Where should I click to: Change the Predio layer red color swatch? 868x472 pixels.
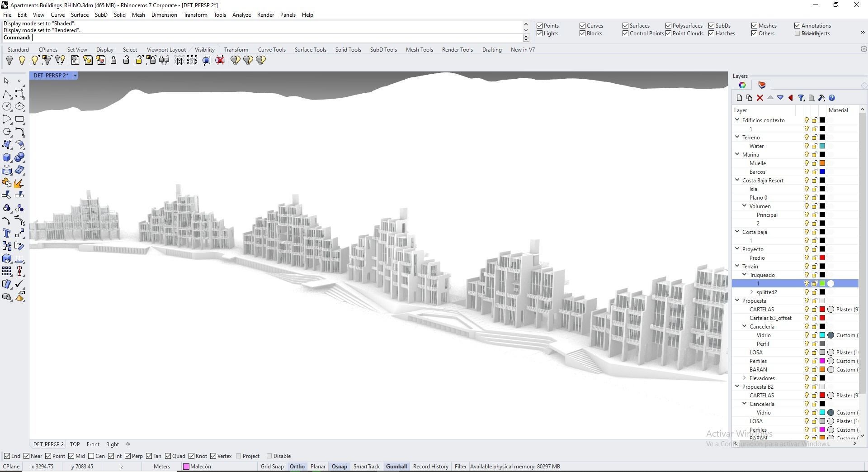click(822, 258)
